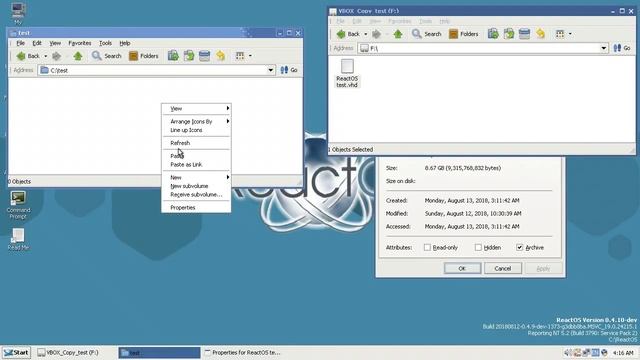Open Edit menu in test window
Screen dimensions: 640x360
[37, 43]
